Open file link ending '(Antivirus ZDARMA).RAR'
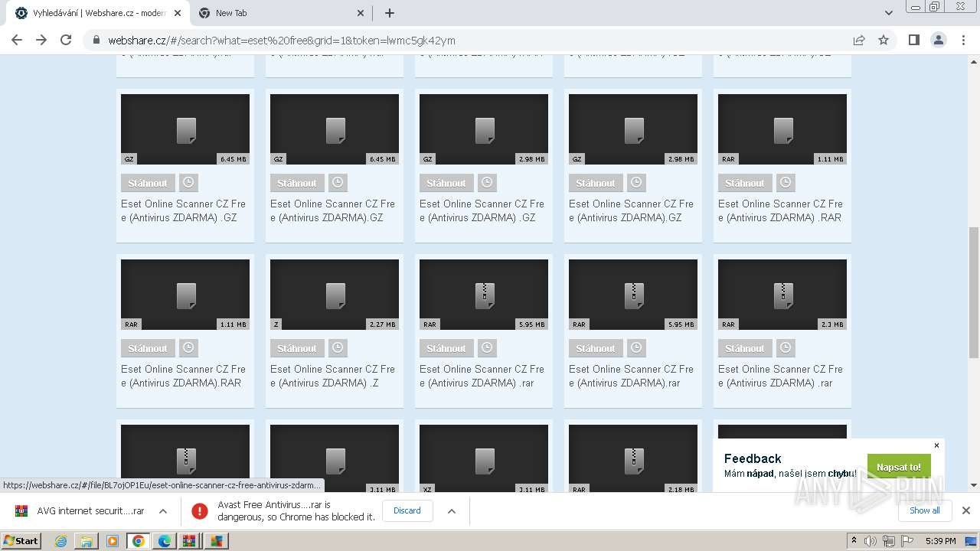The height and width of the screenshot is (551, 980). (183, 376)
